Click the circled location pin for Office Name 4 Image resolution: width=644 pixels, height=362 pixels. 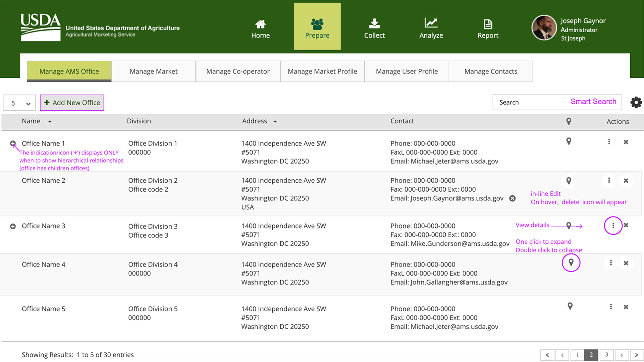pos(571,262)
